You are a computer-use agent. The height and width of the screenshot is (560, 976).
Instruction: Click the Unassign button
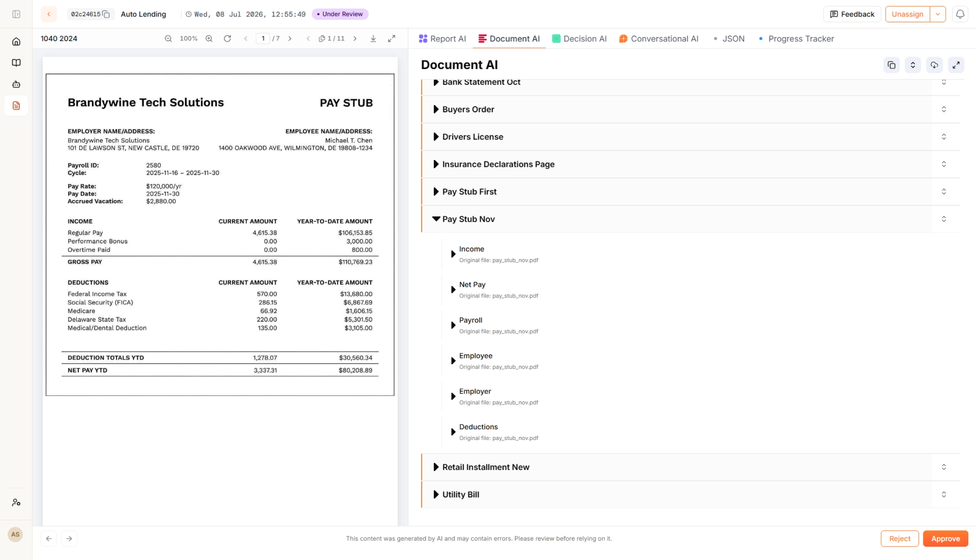pyautogui.click(x=907, y=14)
